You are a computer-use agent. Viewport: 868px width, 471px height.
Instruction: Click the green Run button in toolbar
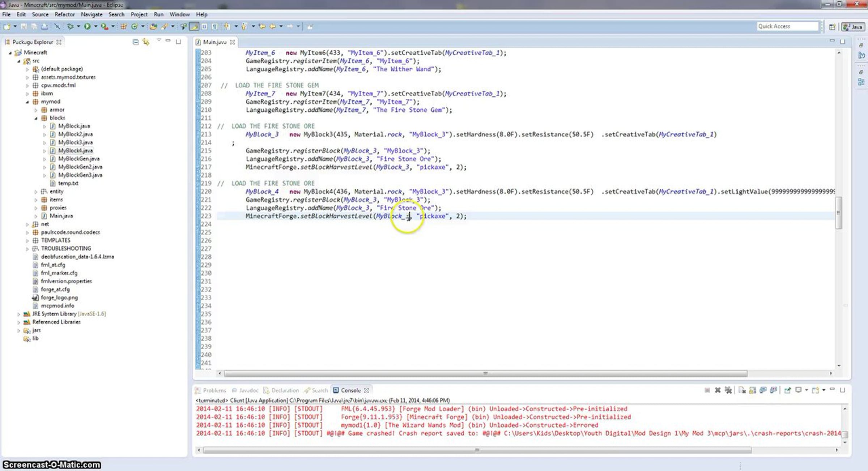[87, 26]
